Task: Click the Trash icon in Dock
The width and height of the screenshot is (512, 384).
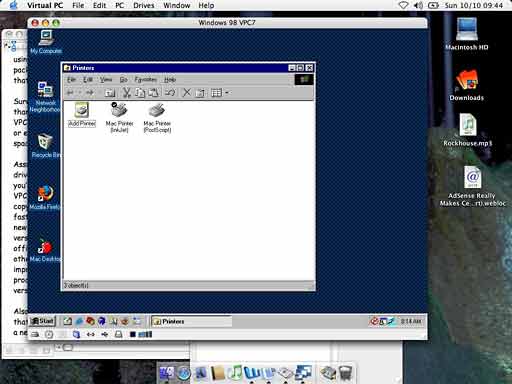Action: point(345,373)
